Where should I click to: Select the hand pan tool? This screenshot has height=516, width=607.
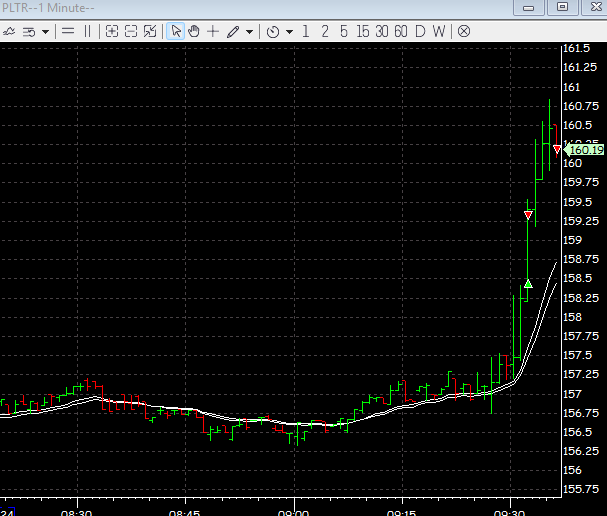click(194, 31)
